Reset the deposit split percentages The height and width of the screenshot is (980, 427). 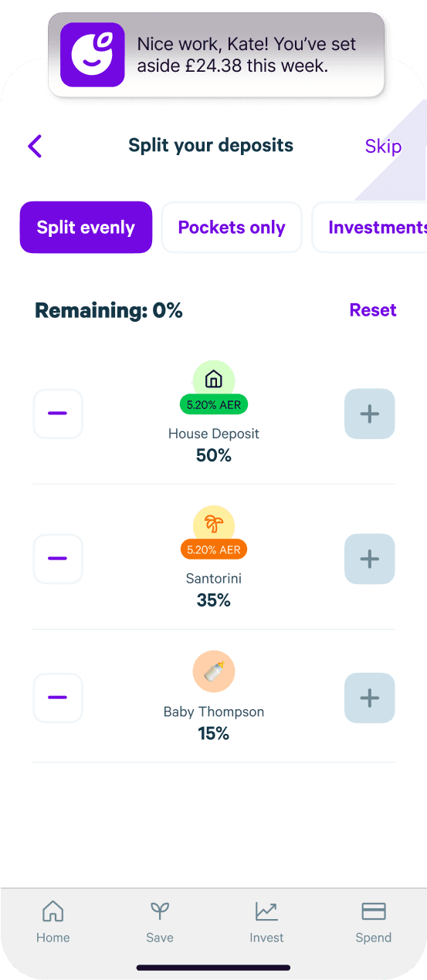pyautogui.click(x=373, y=310)
